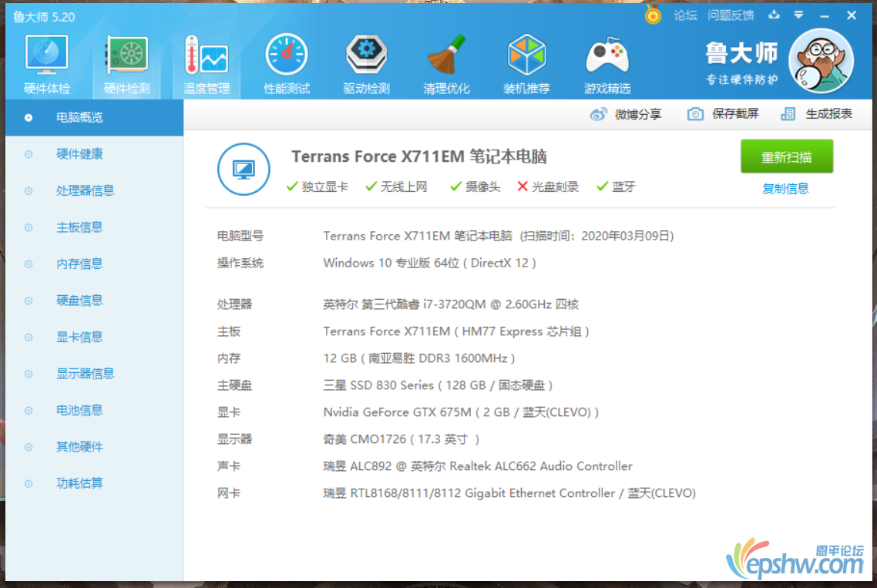Click the Windows 10 专业版 operating system value

coord(429,263)
